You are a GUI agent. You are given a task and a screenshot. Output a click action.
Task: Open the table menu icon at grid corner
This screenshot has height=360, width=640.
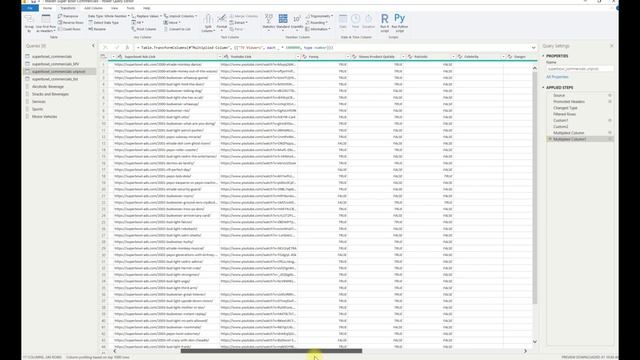104,56
